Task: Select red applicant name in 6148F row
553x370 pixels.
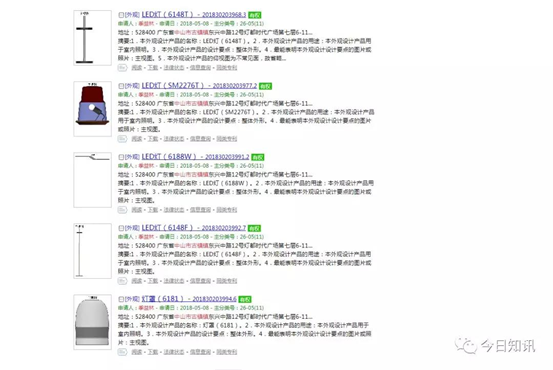Action: 146,237
